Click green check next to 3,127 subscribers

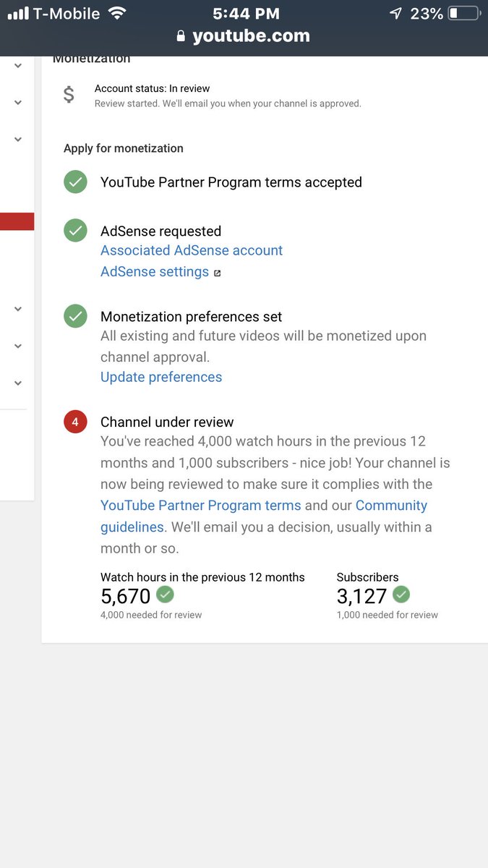pos(401,595)
